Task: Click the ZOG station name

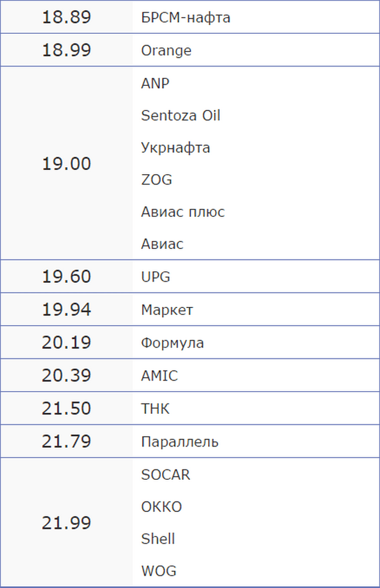Action: tap(157, 179)
